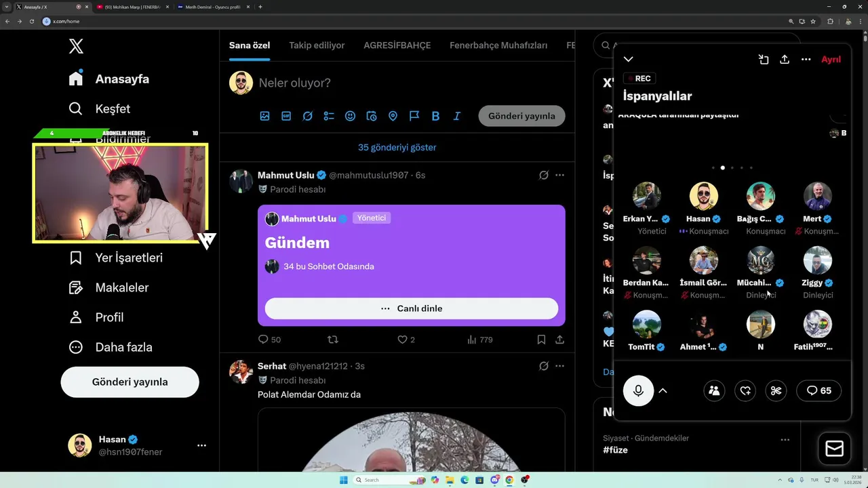Open Makaleler in sidebar
The height and width of the screenshot is (488, 868).
click(x=109, y=287)
